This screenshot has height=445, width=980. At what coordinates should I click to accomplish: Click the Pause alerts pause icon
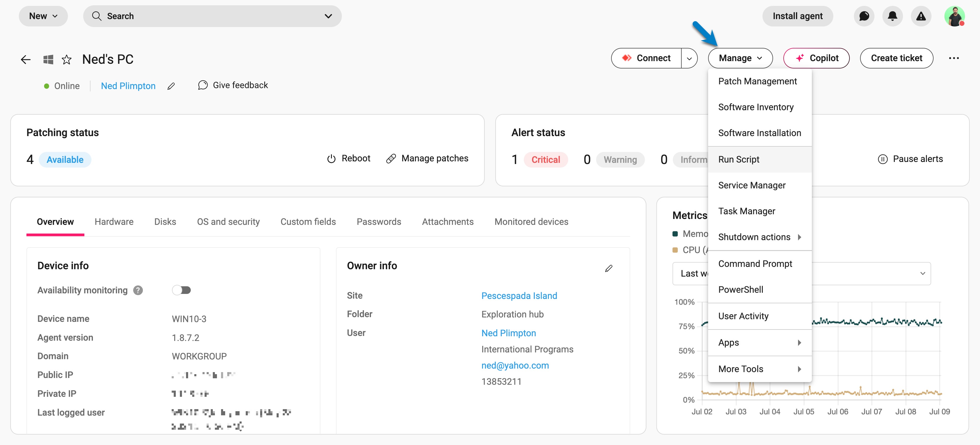883,159
